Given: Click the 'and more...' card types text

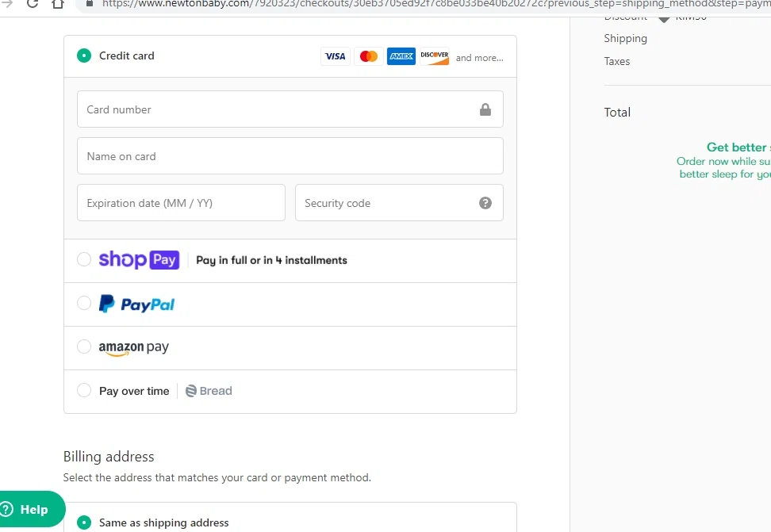Looking at the screenshot, I should pos(479,58).
